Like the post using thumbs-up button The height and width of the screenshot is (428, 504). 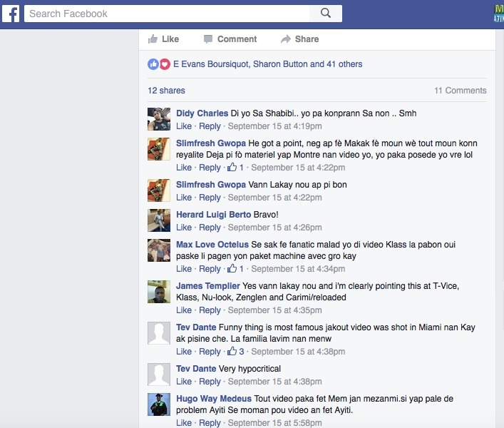163,39
